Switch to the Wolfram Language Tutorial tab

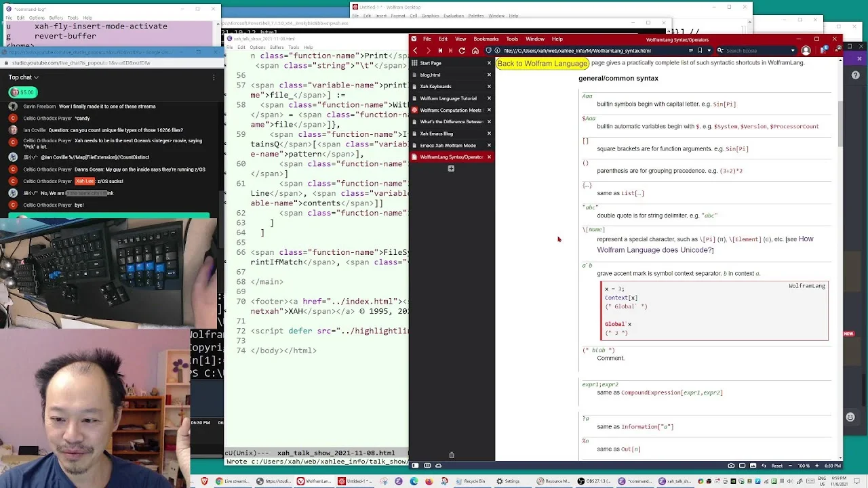coord(448,98)
